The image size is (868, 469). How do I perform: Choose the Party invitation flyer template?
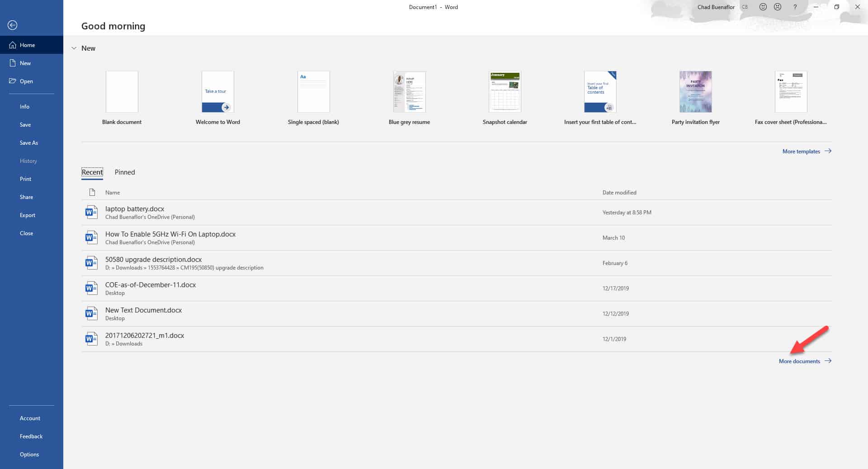coord(696,98)
